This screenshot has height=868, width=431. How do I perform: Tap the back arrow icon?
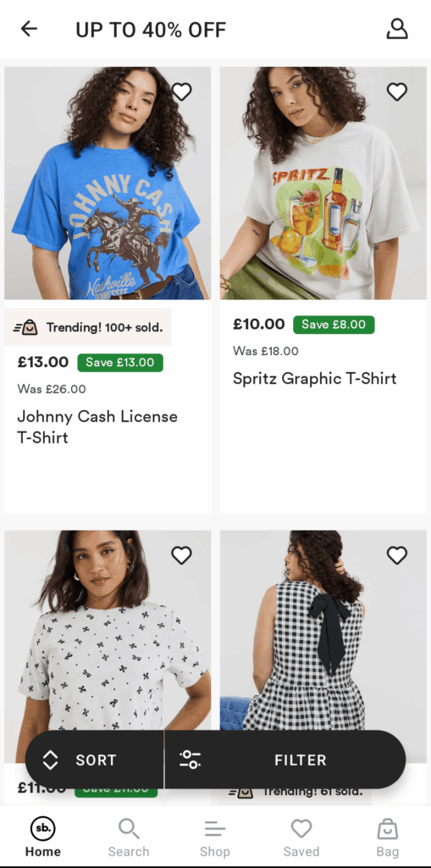tap(29, 29)
